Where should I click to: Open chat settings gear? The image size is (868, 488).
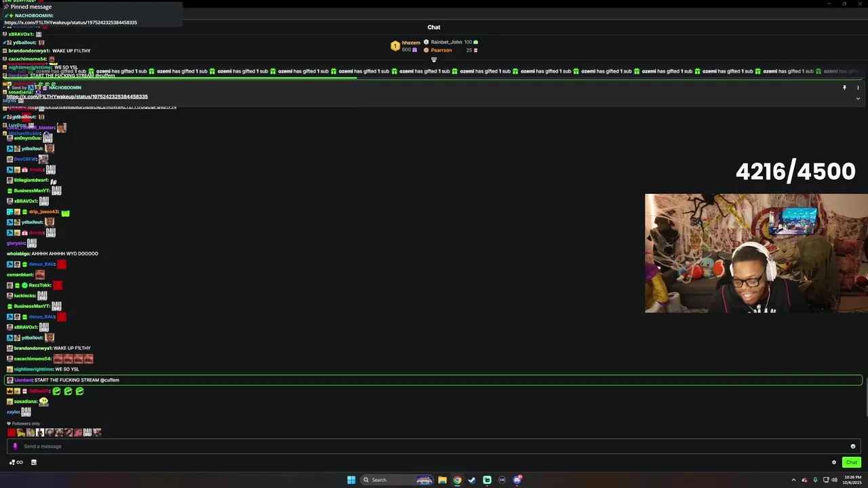(x=834, y=462)
